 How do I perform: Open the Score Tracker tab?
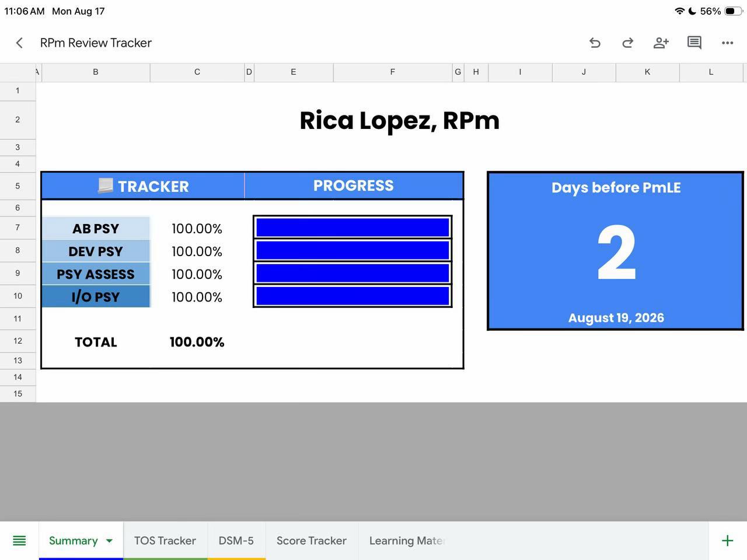312,541
